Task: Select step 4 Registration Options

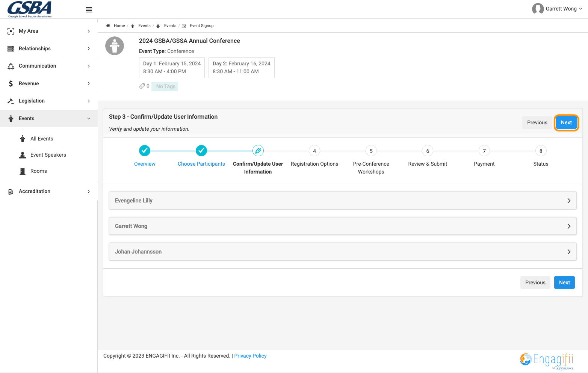Action: (x=314, y=151)
